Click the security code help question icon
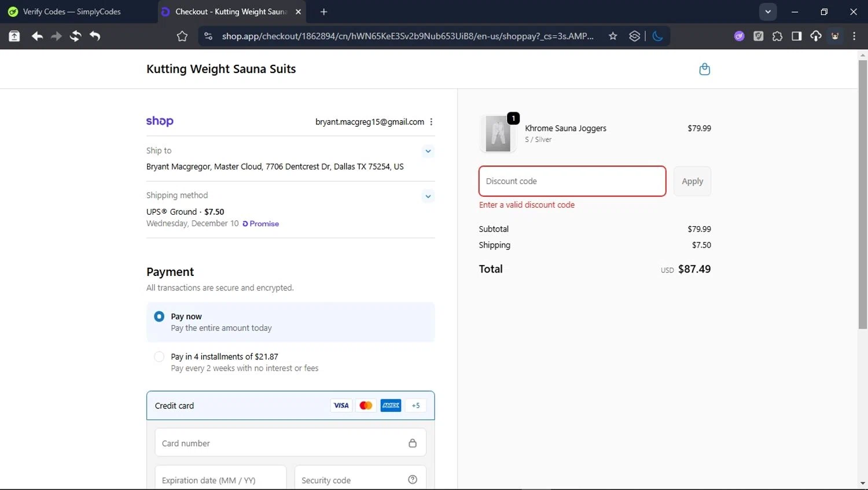Image resolution: width=868 pixels, height=490 pixels. coord(413,480)
